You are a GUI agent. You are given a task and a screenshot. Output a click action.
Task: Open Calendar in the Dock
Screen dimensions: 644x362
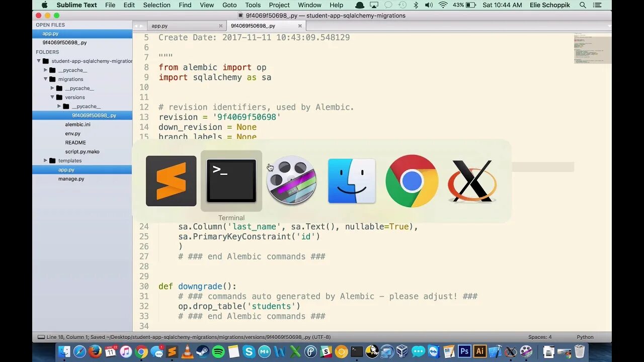point(111,351)
